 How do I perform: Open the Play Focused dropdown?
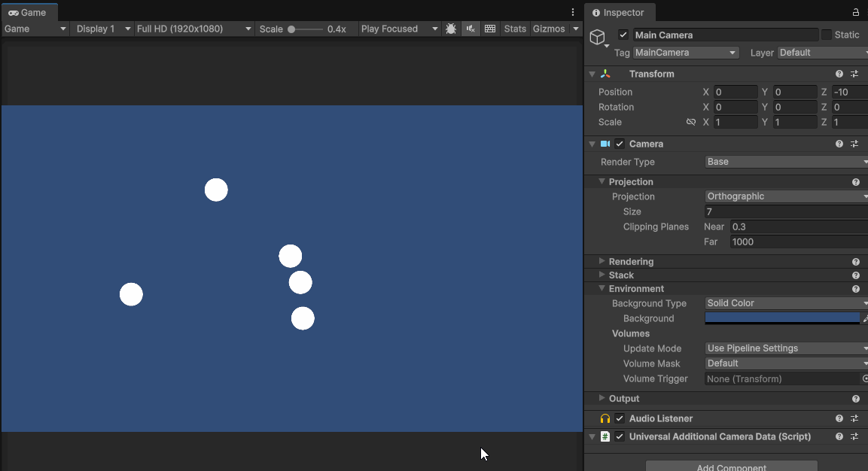[398, 29]
